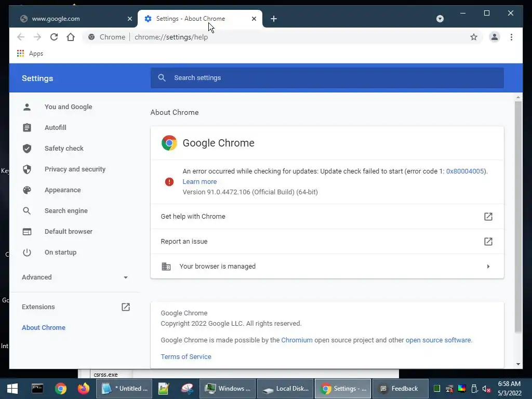Close the www.google.com tab
Viewport: 532px width, 399px height.
[129, 19]
